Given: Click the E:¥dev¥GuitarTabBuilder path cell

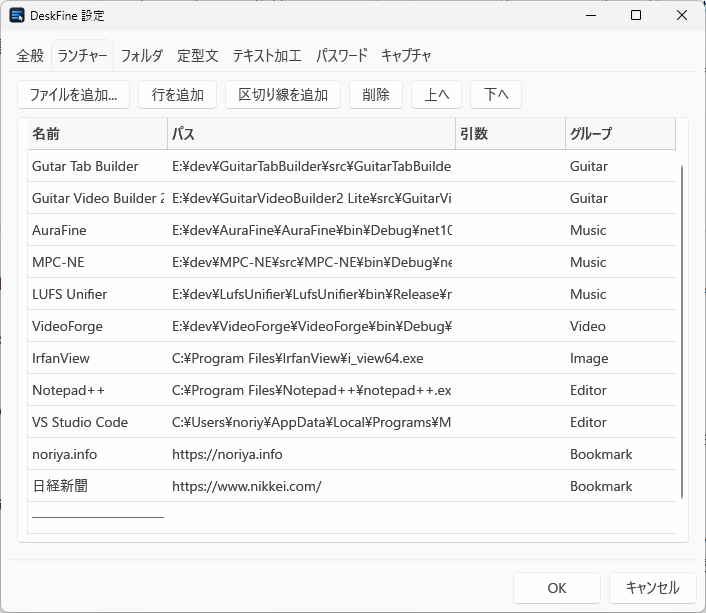Looking at the screenshot, I should [311, 166].
